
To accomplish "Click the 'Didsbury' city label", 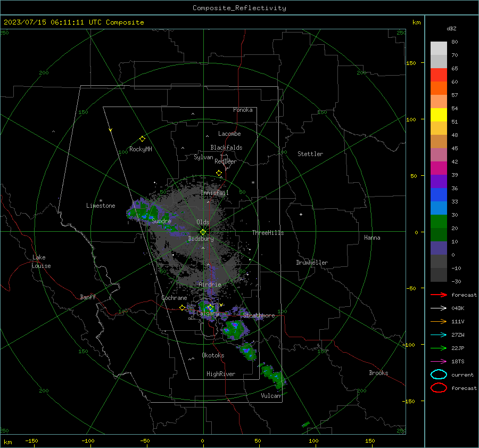I will tap(201, 239).
